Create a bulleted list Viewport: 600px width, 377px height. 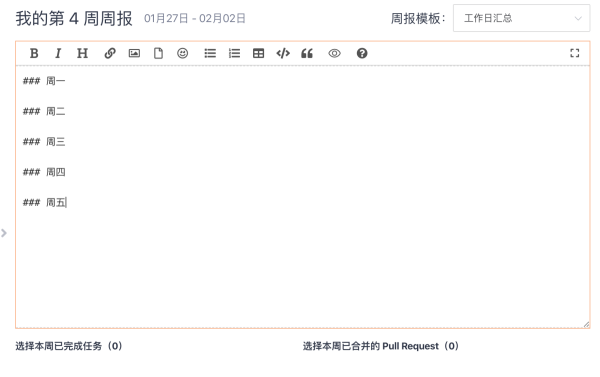210,53
